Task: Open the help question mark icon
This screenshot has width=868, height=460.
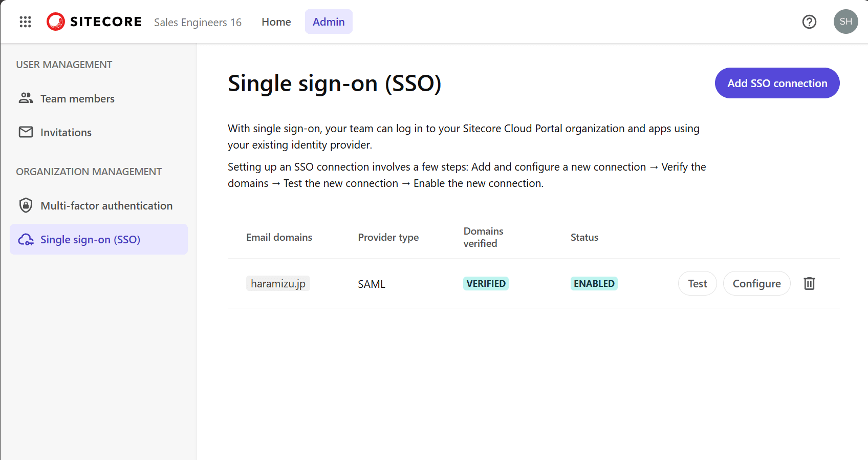Action: pos(809,22)
